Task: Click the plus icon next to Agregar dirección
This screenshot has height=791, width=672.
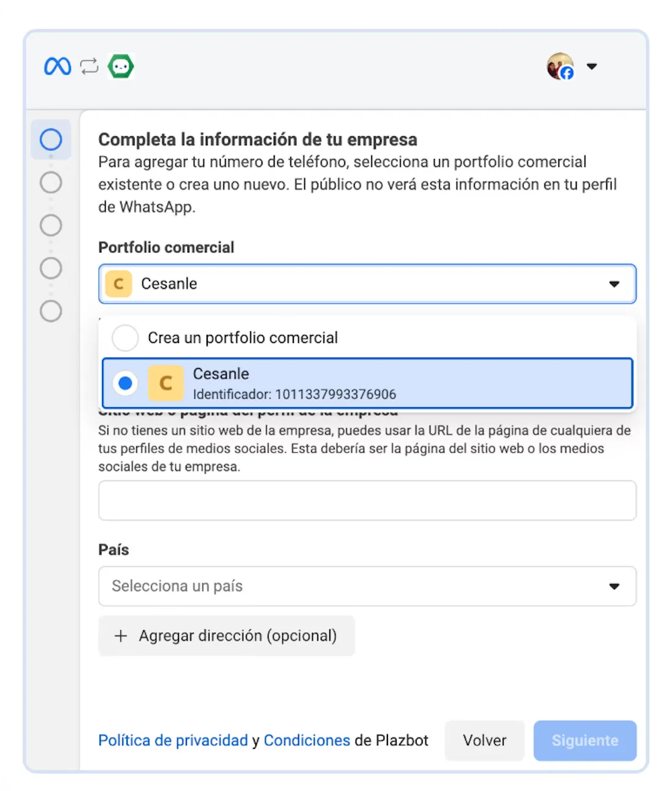Action: (x=121, y=636)
